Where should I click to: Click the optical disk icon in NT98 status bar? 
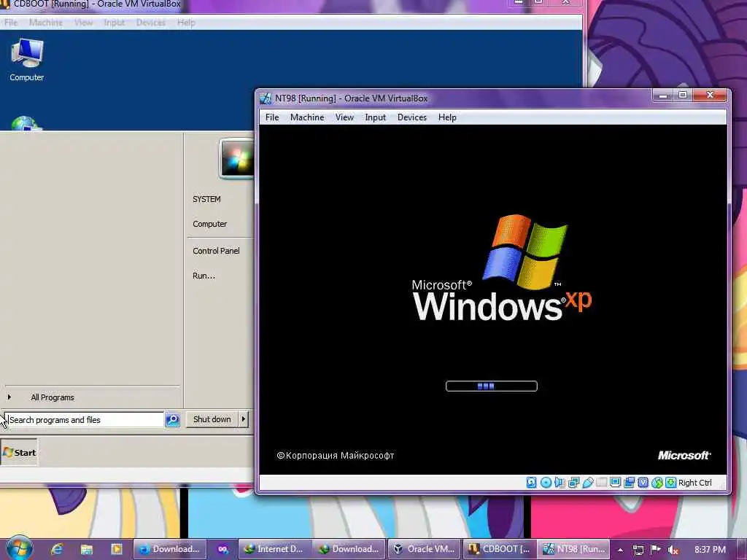point(546,483)
